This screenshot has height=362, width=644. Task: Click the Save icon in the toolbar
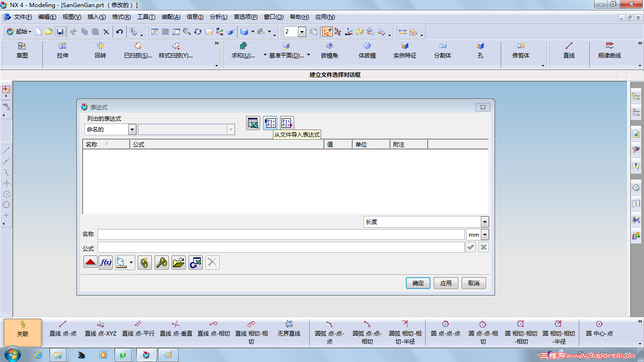(x=60, y=32)
